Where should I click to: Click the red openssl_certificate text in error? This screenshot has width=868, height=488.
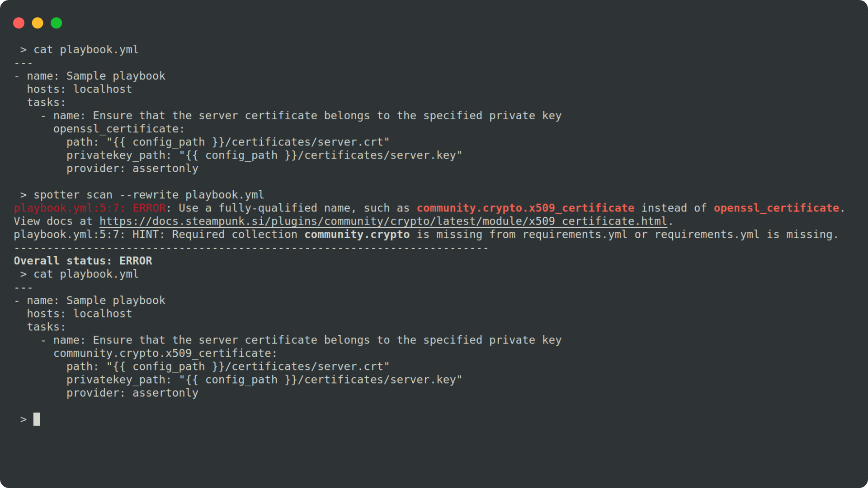(x=776, y=208)
